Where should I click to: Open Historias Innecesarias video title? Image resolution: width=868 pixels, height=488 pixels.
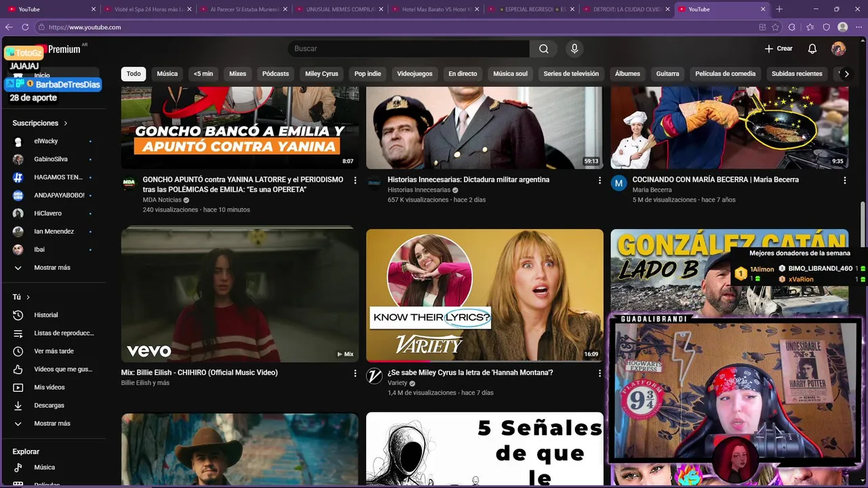click(469, 180)
